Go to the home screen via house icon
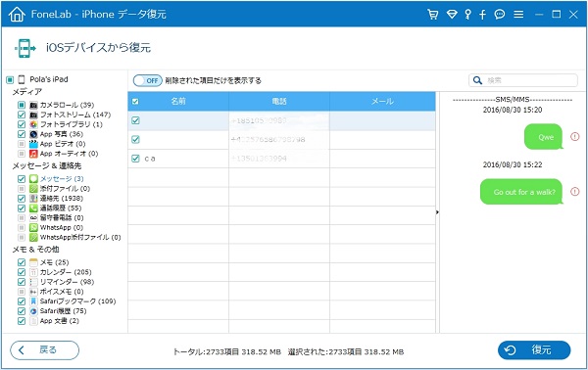The image size is (588, 370). point(17,15)
